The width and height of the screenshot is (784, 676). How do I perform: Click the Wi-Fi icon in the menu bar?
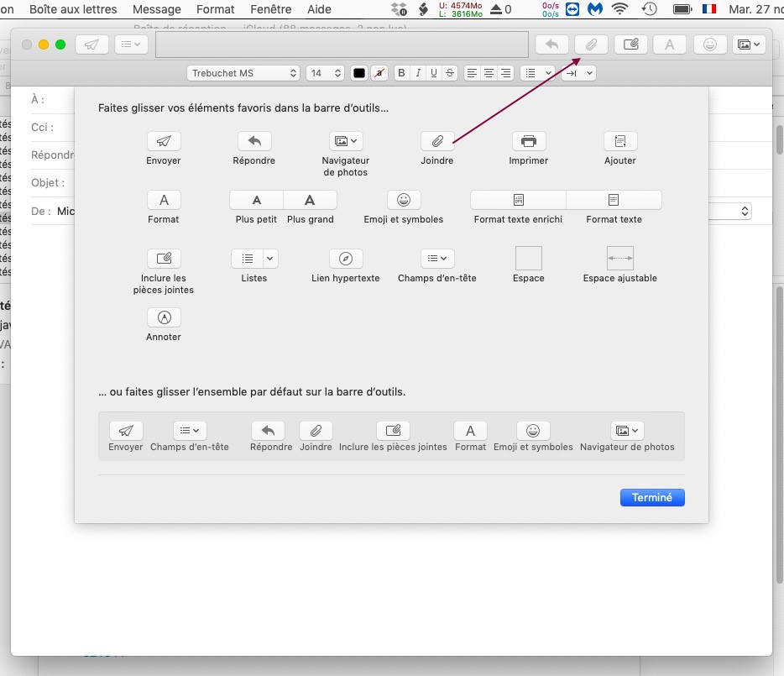(x=619, y=8)
